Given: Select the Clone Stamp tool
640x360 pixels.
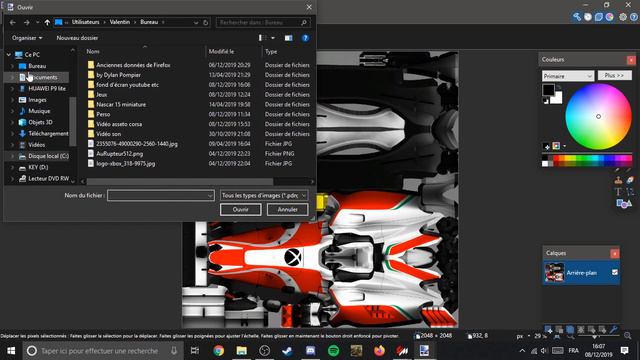Looking at the screenshot, I should (618, 180).
